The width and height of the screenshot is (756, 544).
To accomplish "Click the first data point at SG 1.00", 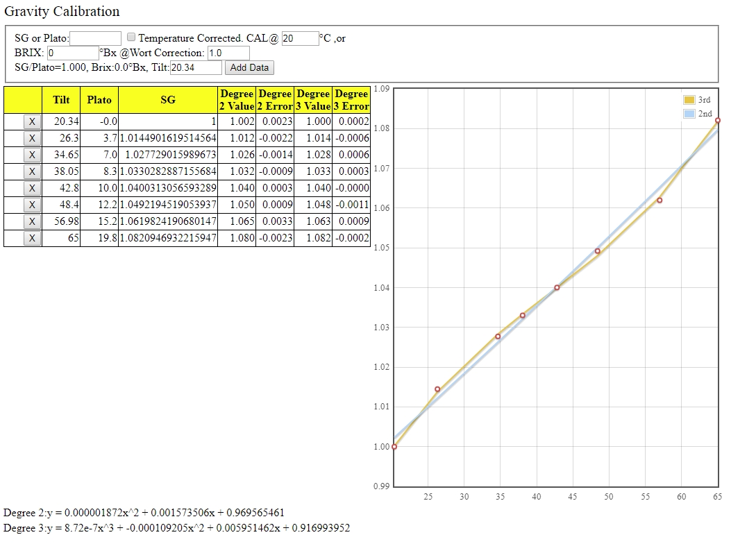I will 394,446.
